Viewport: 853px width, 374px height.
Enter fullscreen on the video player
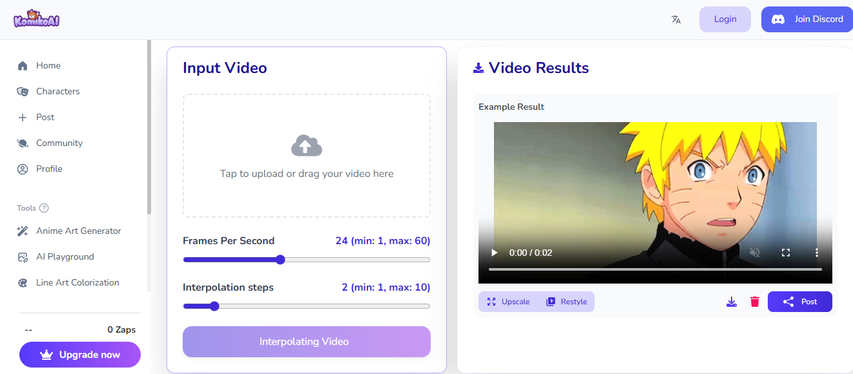coord(786,253)
